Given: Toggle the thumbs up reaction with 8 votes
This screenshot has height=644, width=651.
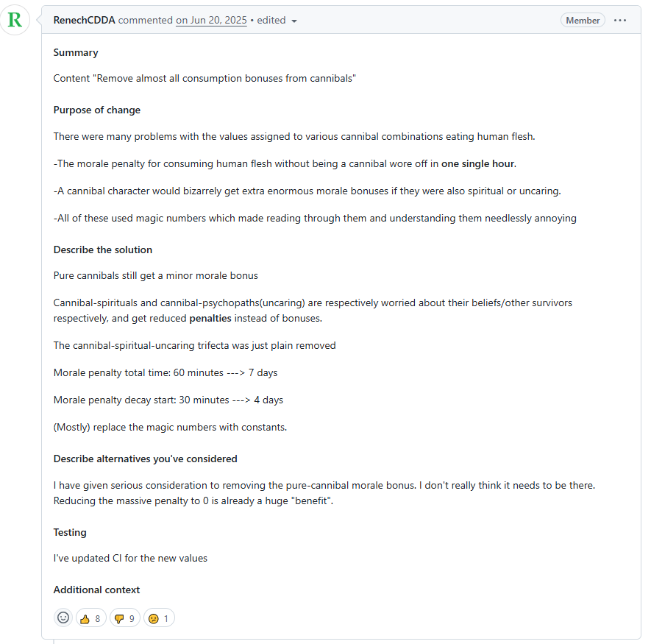Looking at the screenshot, I should (x=91, y=618).
